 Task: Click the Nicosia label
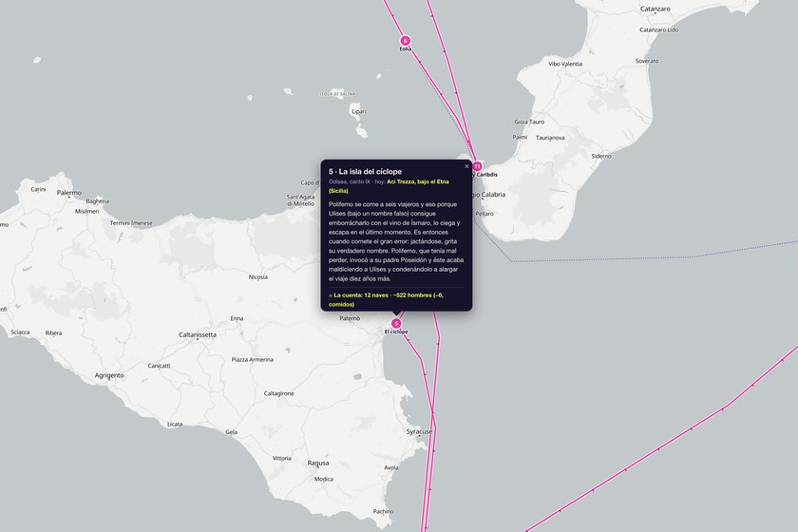(x=258, y=277)
